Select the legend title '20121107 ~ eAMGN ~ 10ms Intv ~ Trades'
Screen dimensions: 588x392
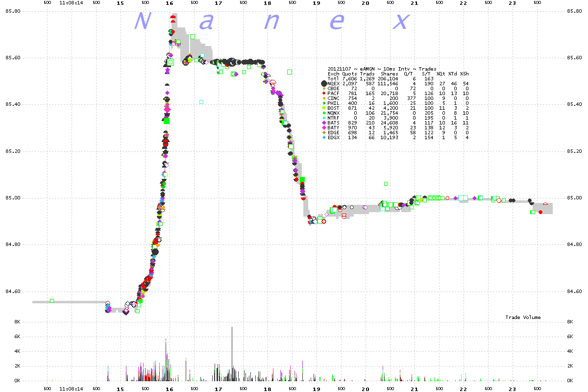click(x=382, y=69)
